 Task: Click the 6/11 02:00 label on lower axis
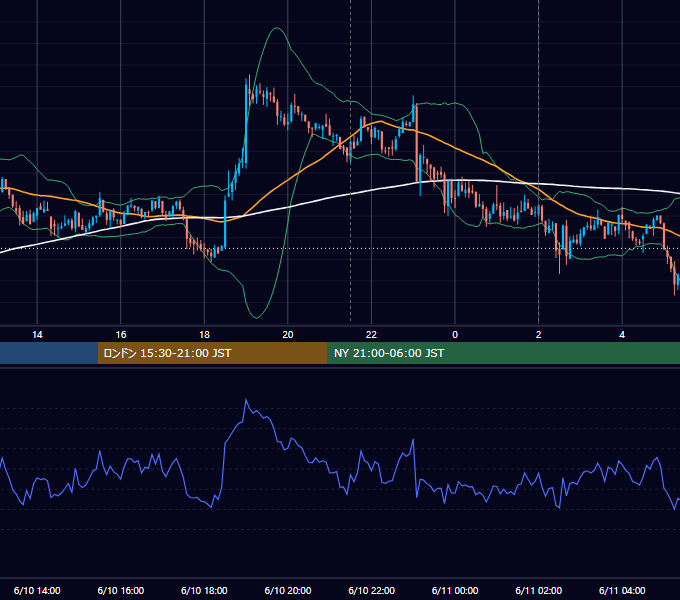[x=539, y=590]
